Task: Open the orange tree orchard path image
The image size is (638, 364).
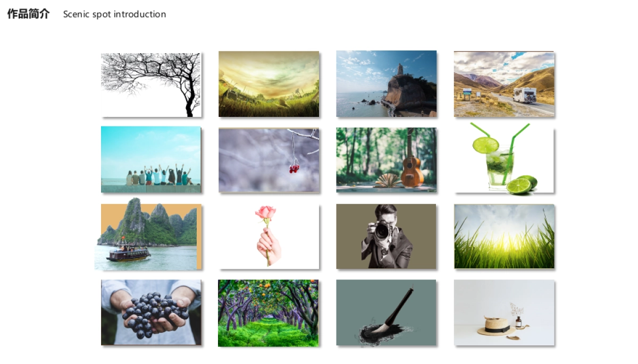Action: coord(268,313)
